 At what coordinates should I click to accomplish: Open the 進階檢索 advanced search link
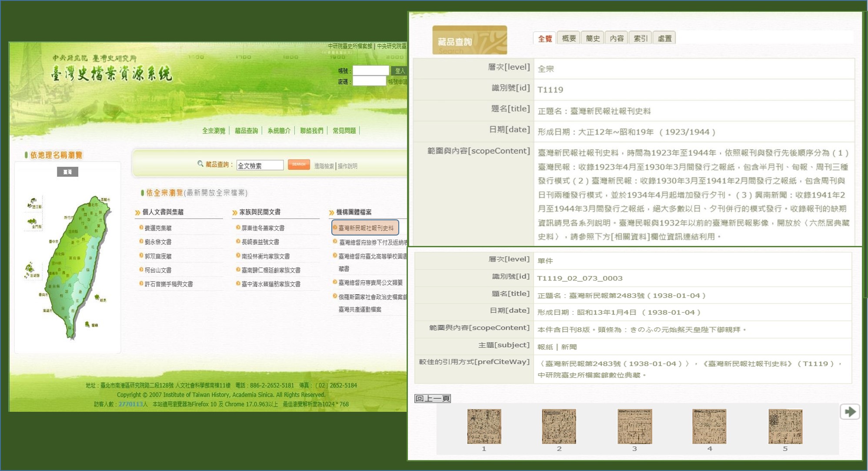(324, 166)
